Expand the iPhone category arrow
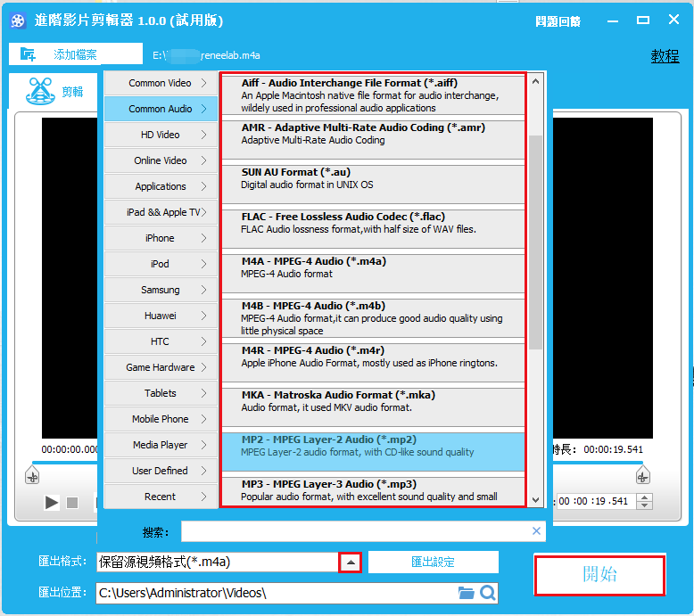Viewport: 694px width, 616px height. (203, 238)
